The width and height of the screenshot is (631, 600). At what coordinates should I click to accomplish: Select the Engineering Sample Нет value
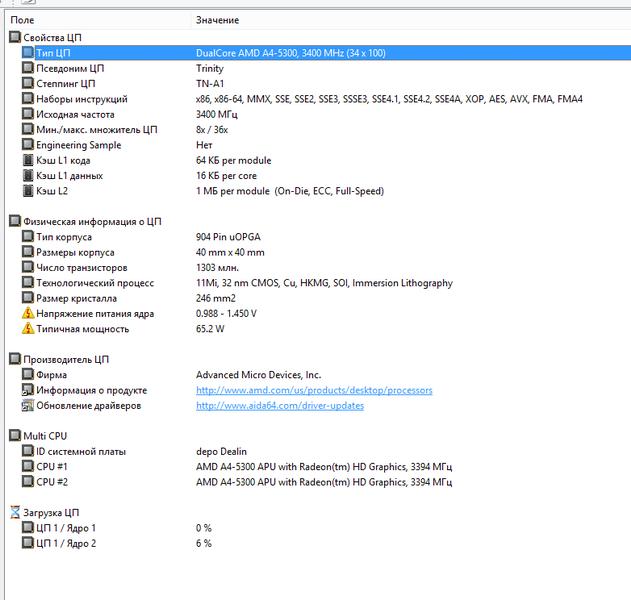click(204, 145)
